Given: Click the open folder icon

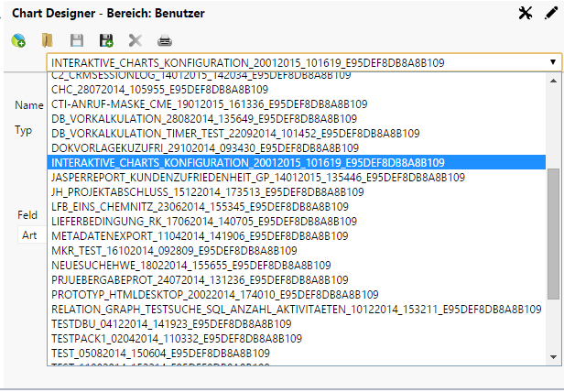Looking at the screenshot, I should click(x=48, y=40).
